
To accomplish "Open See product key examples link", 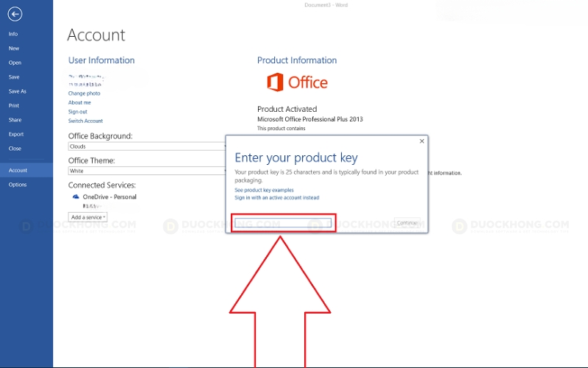I will 264,190.
